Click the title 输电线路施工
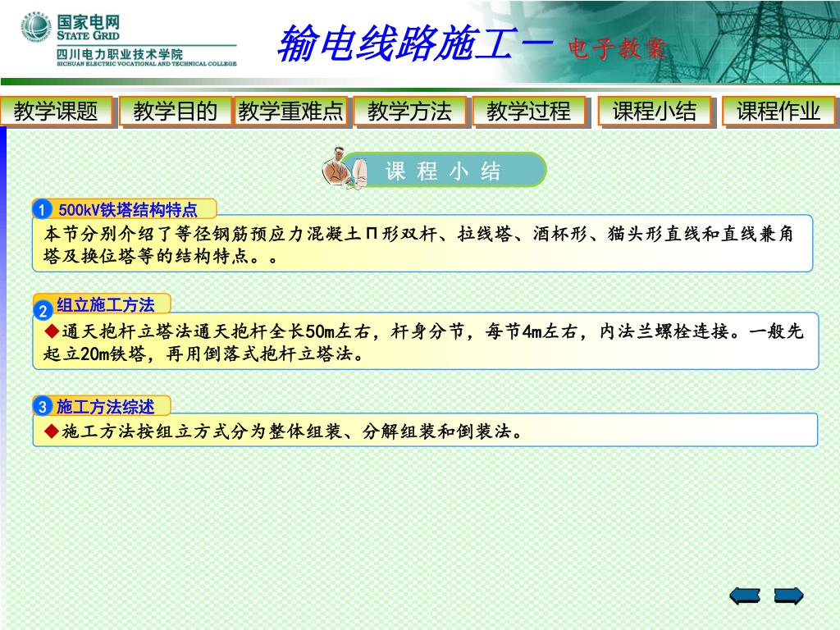Image resolution: width=840 pixels, height=630 pixels. pos(397,43)
